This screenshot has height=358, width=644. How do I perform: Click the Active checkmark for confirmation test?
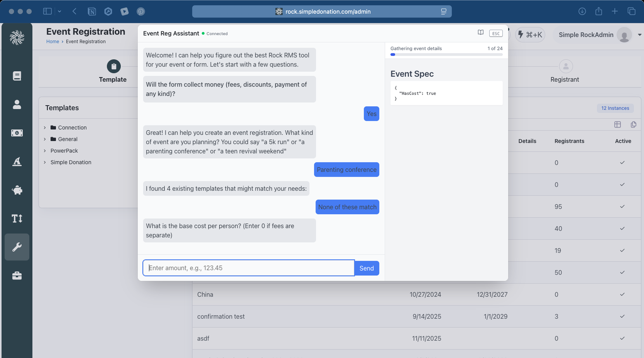coord(622,316)
